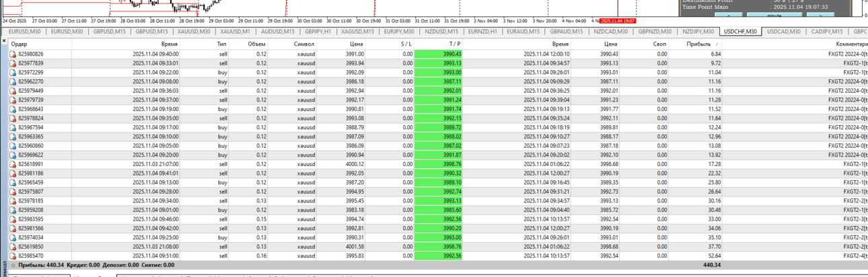The image size is (868, 277).
Task: Select the trade icon for order 825981566
Action: [x=13, y=229]
